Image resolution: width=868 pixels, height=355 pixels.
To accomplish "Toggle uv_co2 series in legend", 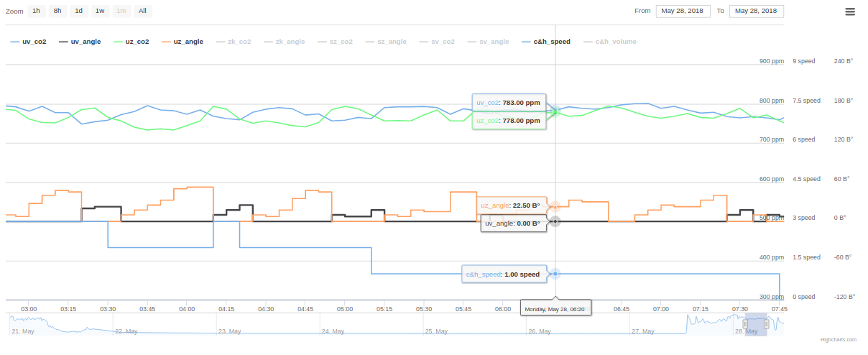I will (28, 42).
